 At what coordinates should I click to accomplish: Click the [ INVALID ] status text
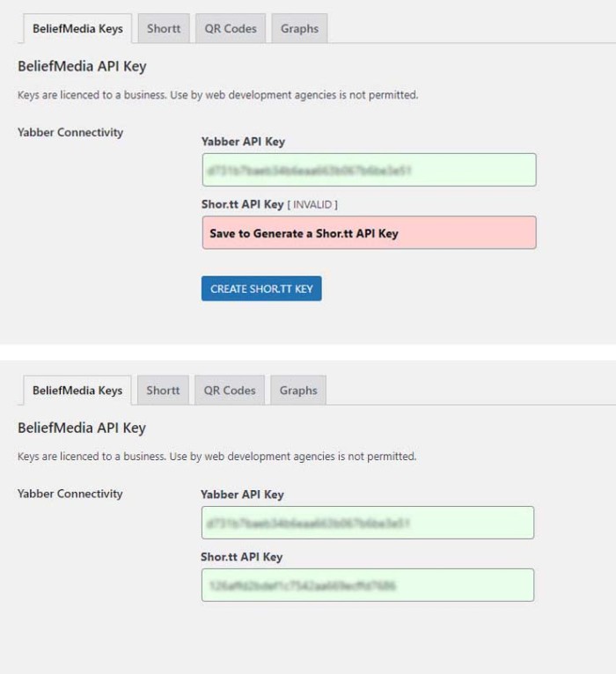click(313, 205)
